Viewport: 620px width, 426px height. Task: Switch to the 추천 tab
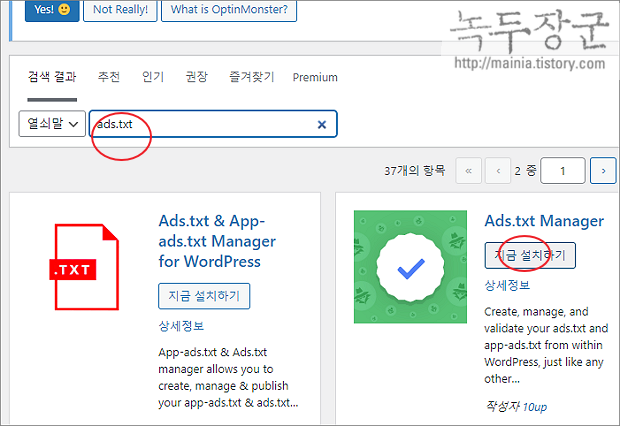point(109,77)
